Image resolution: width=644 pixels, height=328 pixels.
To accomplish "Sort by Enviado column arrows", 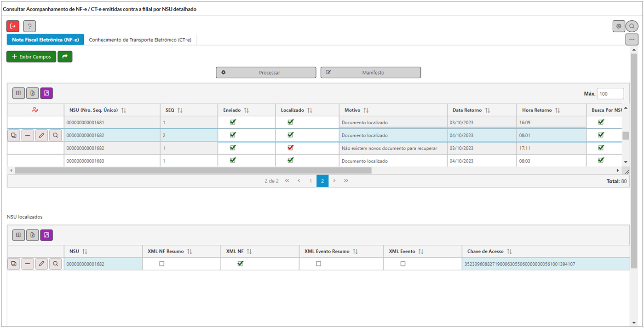I will tap(246, 110).
